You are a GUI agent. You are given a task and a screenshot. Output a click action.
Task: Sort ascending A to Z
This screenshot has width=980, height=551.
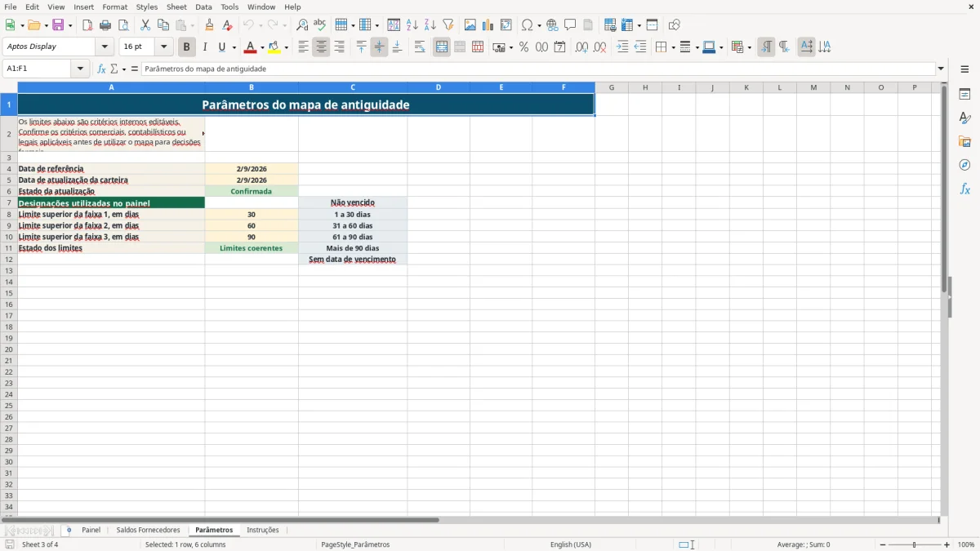[412, 25]
